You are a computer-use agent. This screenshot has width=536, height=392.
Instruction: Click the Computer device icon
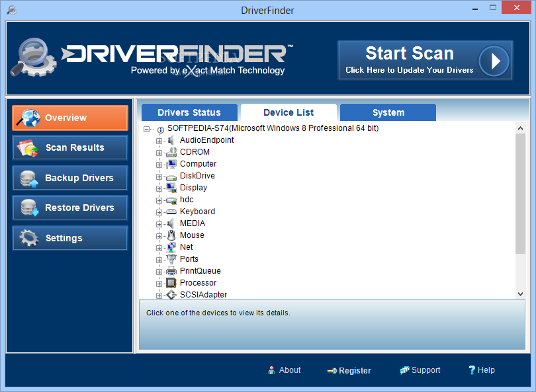pos(171,164)
